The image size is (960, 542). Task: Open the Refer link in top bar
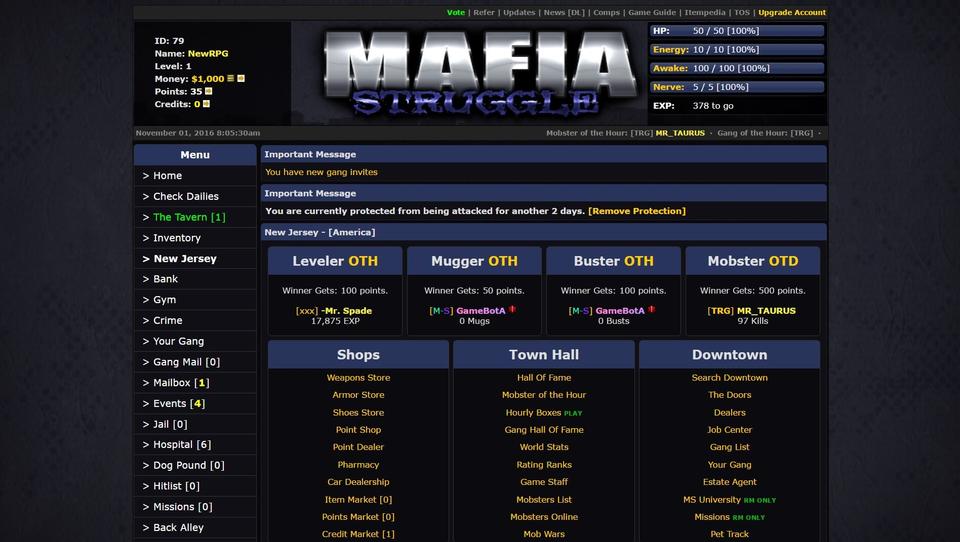coord(484,12)
